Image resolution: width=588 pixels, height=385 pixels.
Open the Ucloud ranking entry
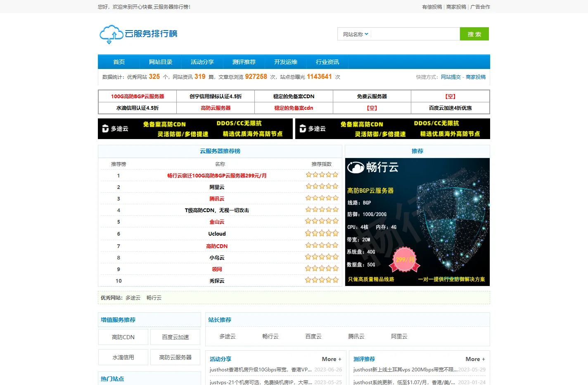(217, 234)
